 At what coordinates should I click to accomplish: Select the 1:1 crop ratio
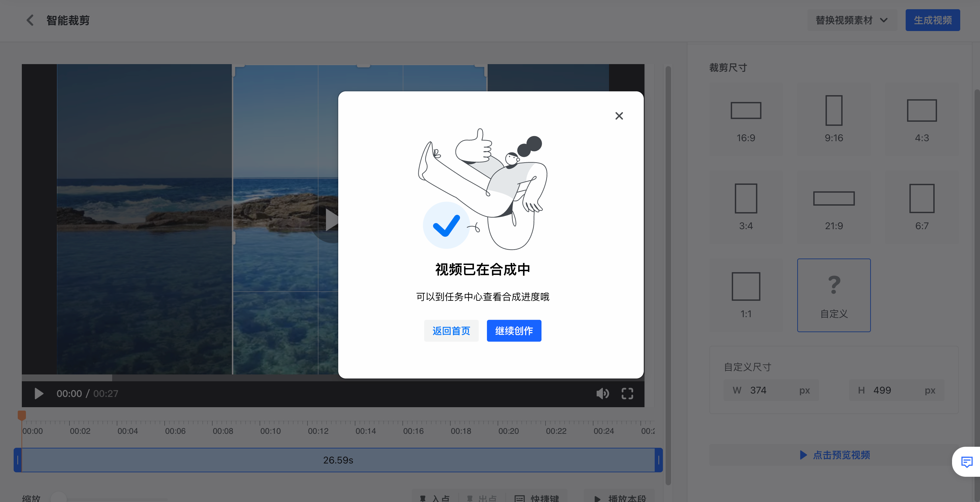click(x=746, y=295)
